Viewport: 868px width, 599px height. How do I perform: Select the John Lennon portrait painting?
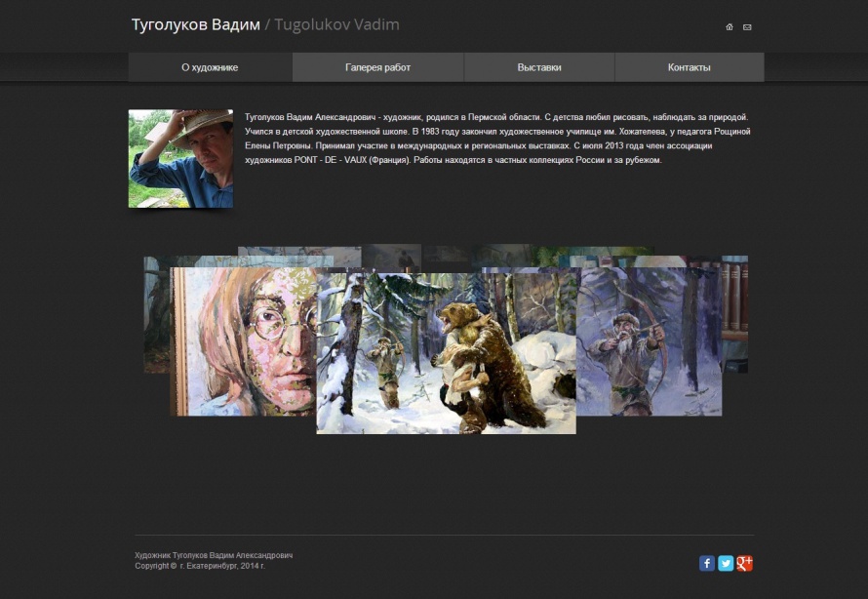click(243, 341)
